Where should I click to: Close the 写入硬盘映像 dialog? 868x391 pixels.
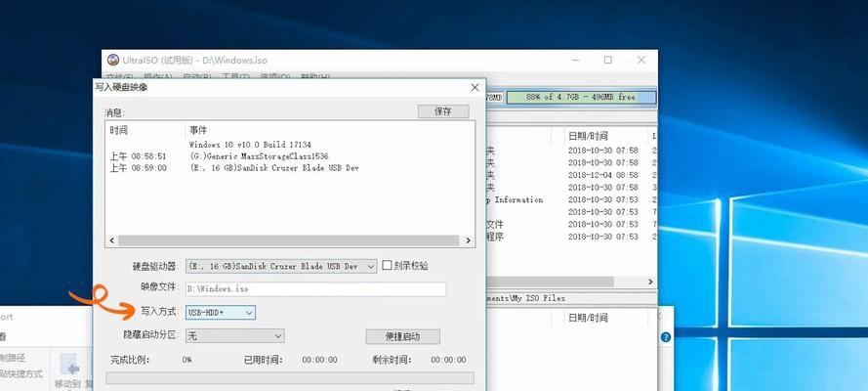coord(475,88)
